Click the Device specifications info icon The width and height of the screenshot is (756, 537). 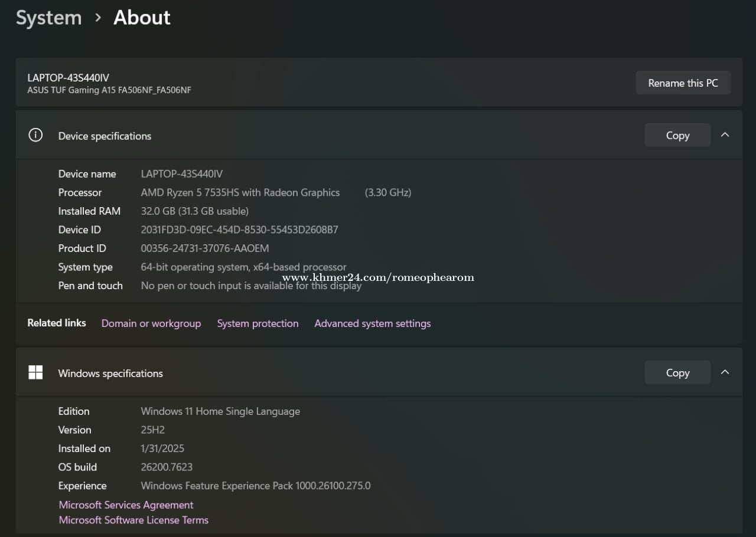[x=35, y=135]
